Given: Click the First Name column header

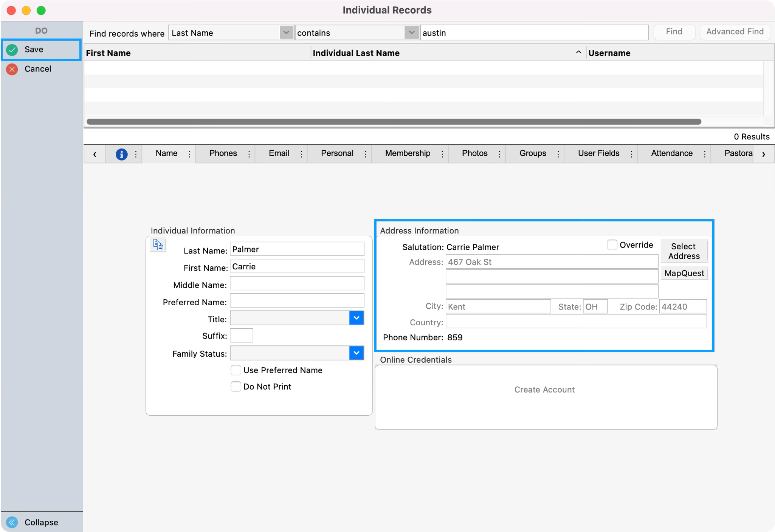Looking at the screenshot, I should point(197,53).
